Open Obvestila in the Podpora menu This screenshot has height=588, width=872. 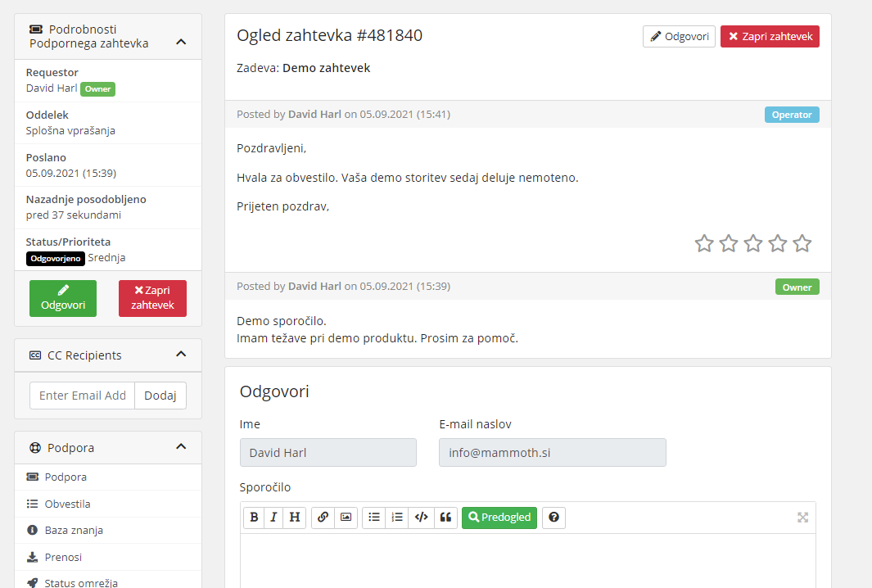67,504
